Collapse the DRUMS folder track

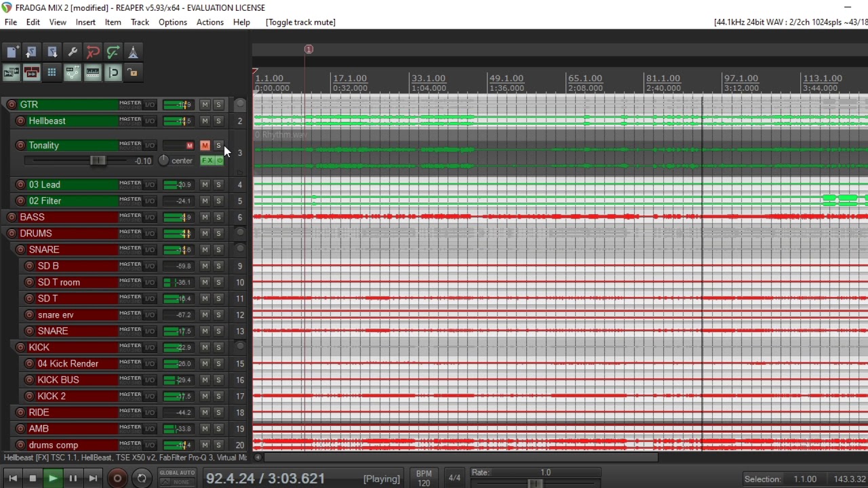[x=239, y=233]
